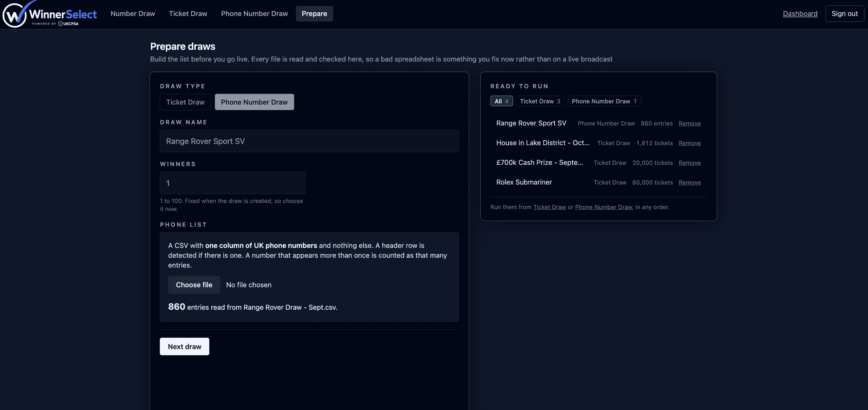Screen dimensions: 868x410
Task: Open the Ticket Draw nav tab
Action: 188,14
